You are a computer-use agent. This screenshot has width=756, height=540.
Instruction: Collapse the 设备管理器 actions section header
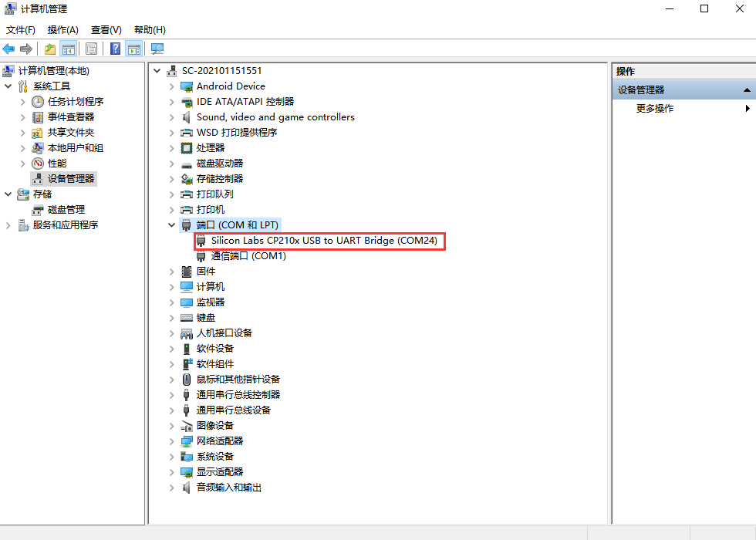click(x=746, y=90)
